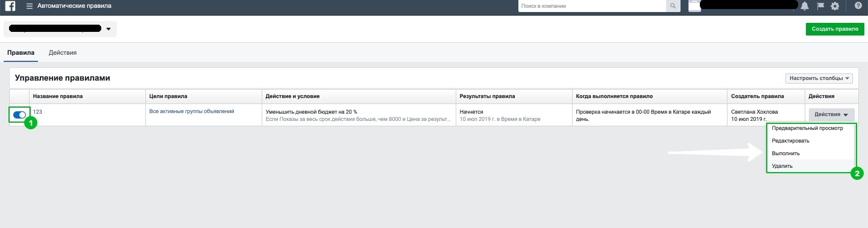Open the help question mark icon
The image size is (868, 228).
858,6
